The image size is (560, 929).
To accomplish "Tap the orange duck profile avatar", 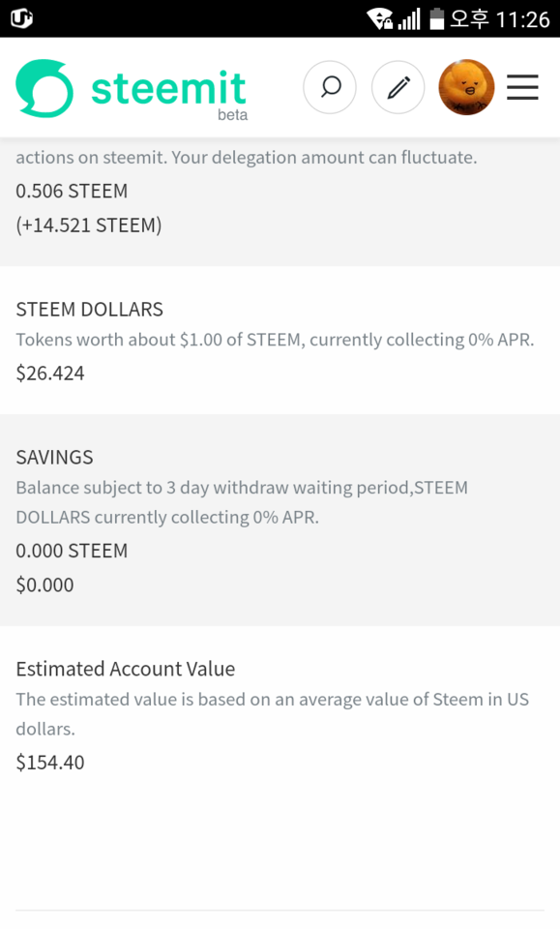I will click(466, 87).
